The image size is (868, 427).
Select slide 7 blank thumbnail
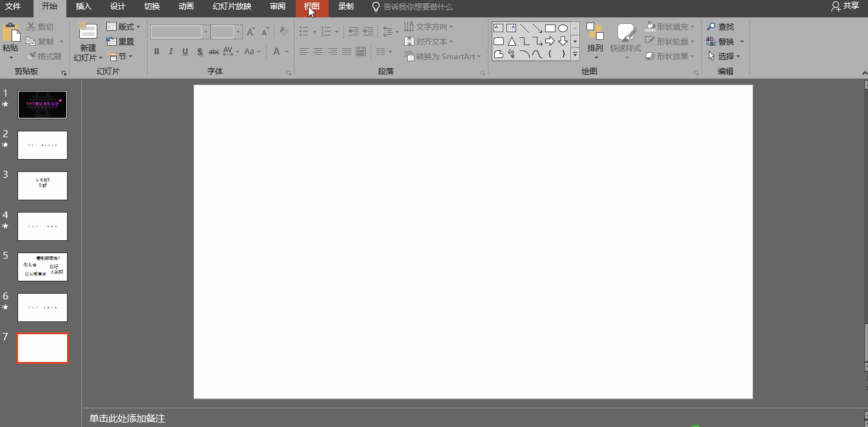[x=43, y=348]
